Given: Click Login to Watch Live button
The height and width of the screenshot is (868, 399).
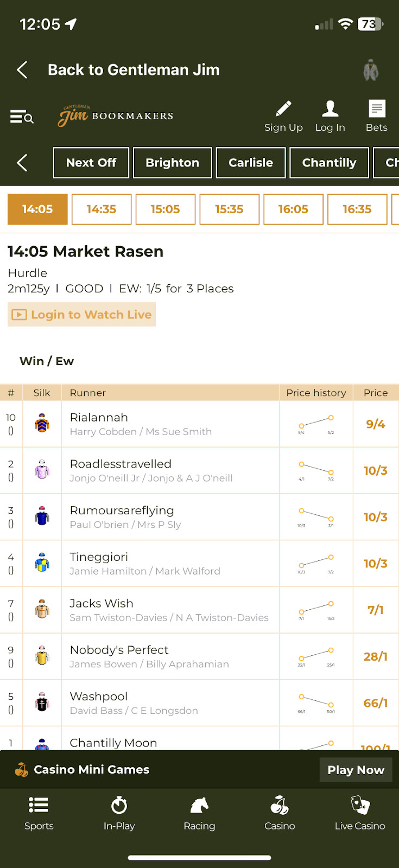Looking at the screenshot, I should pyautogui.click(x=82, y=315).
